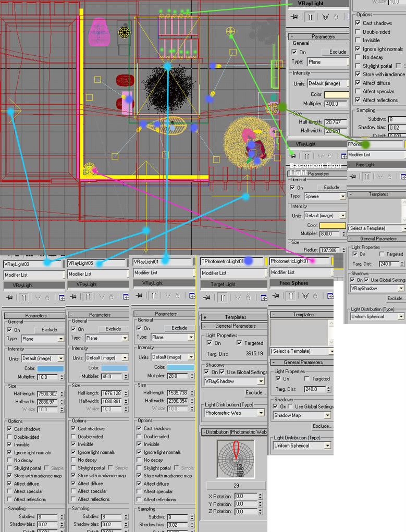Screen dimensions: 406x532
Task: Select the Free Sphere entry in the modifier stack
Action: tap(301, 283)
